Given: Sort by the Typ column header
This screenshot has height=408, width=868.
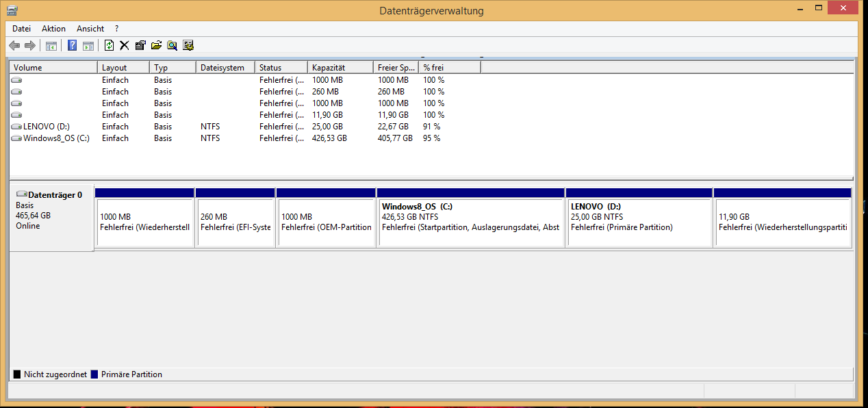Looking at the screenshot, I should (173, 68).
